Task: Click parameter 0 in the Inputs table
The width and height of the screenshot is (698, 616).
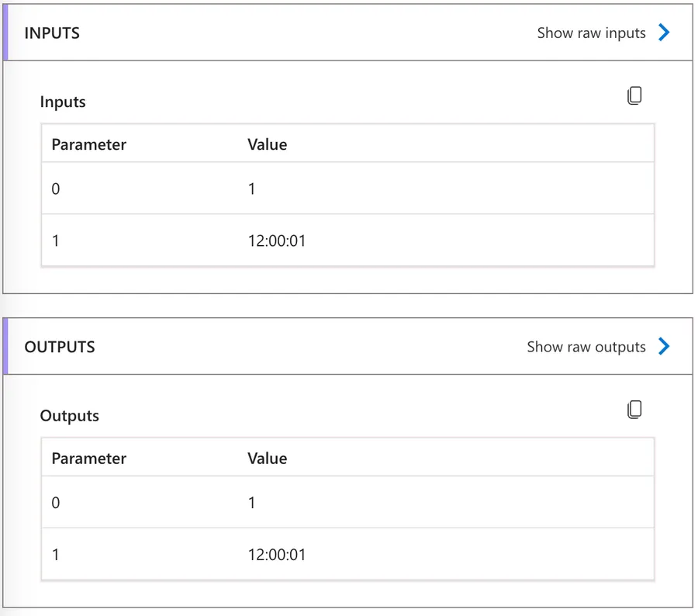Action: click(56, 189)
